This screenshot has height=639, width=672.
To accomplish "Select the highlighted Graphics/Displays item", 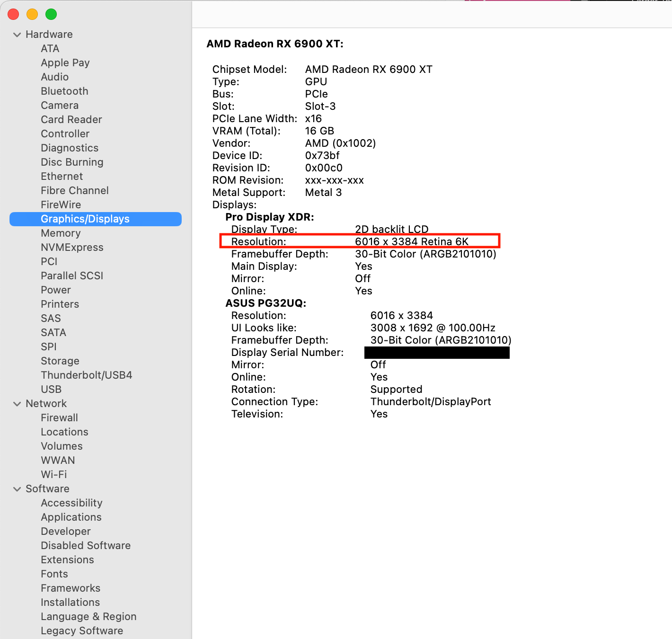I will [96, 219].
